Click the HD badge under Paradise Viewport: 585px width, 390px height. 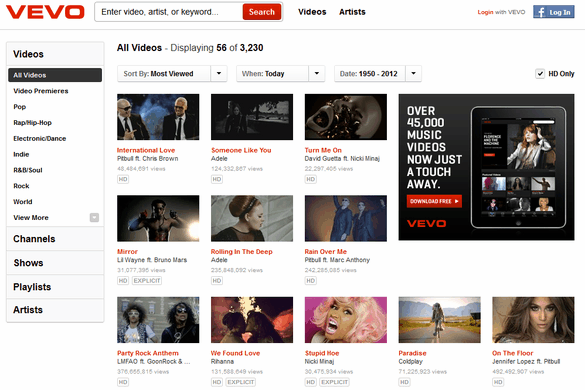point(404,382)
